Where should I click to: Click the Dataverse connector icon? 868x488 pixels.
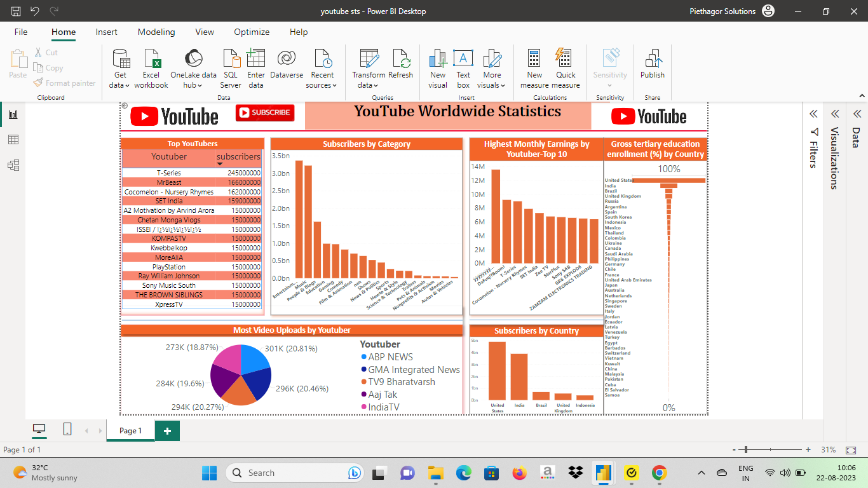[x=286, y=67]
